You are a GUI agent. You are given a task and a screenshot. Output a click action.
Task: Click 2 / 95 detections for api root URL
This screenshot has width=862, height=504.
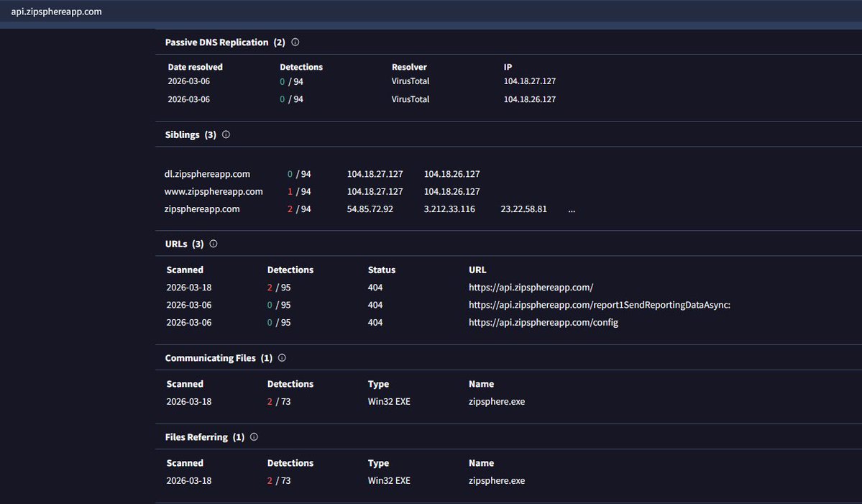tap(279, 287)
